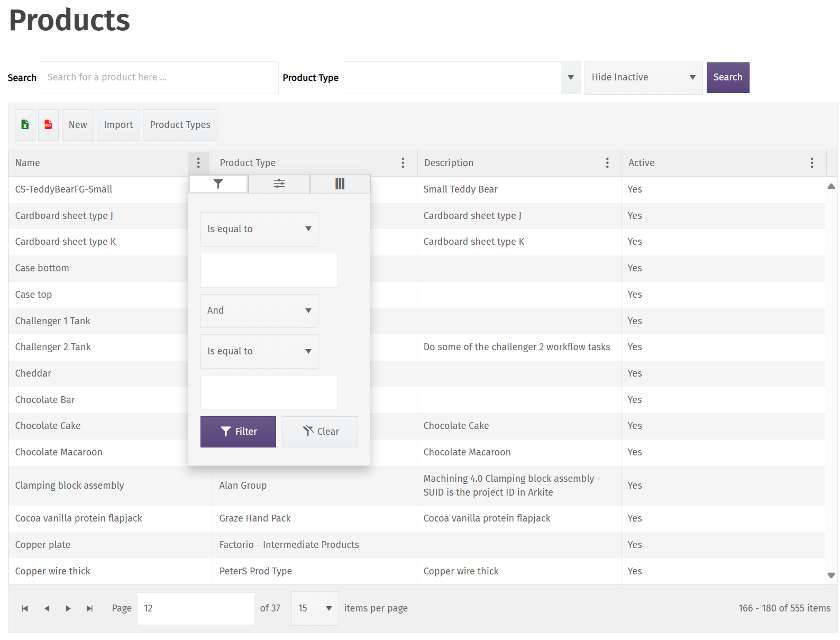Open Name column menu
The image size is (840, 640).
(198, 163)
